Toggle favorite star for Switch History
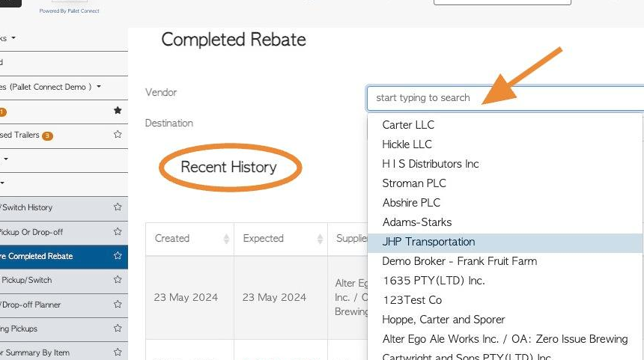The width and height of the screenshot is (644, 360). point(118,207)
